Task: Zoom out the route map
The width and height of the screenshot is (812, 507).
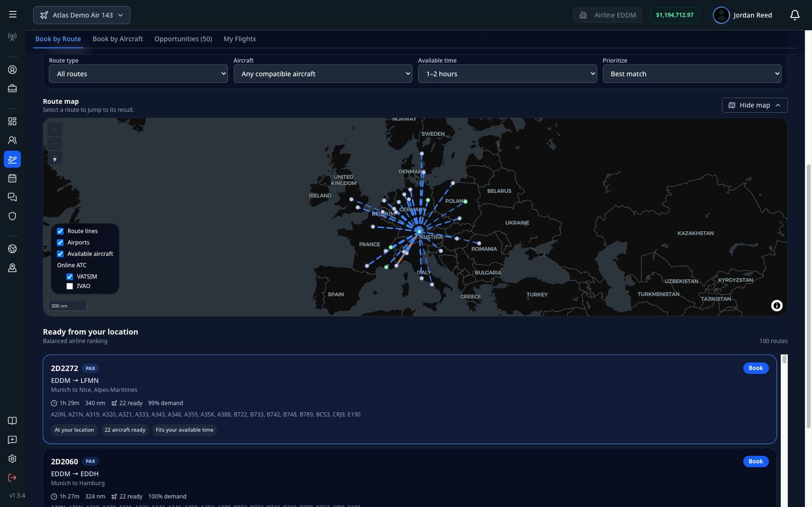Action: click(x=55, y=143)
